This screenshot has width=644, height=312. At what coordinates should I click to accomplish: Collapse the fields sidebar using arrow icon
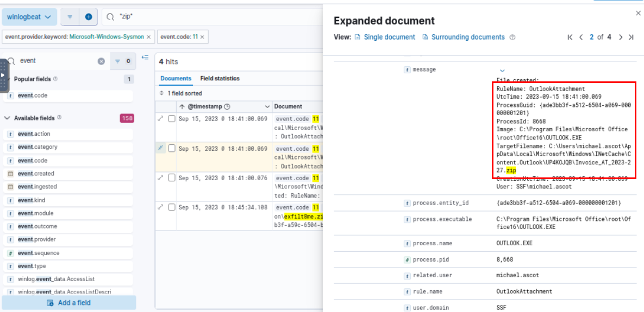click(145, 58)
